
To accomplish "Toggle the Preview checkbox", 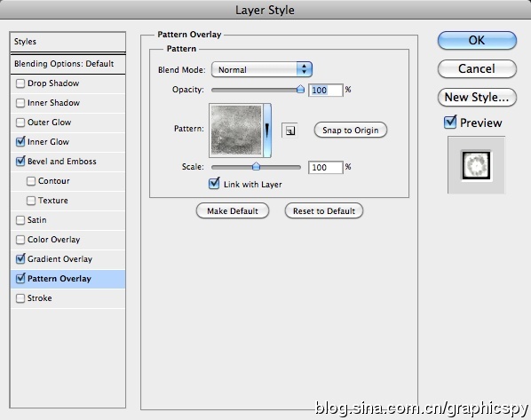I will pos(450,122).
